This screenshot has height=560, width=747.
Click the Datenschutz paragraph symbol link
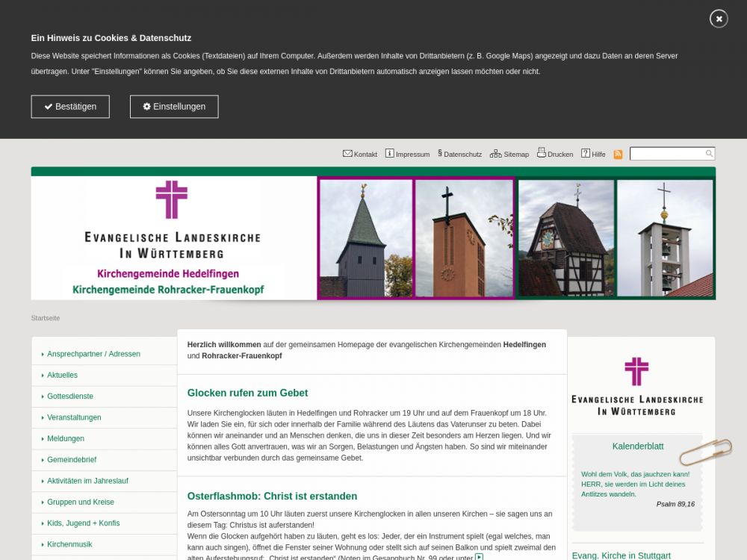pos(440,154)
